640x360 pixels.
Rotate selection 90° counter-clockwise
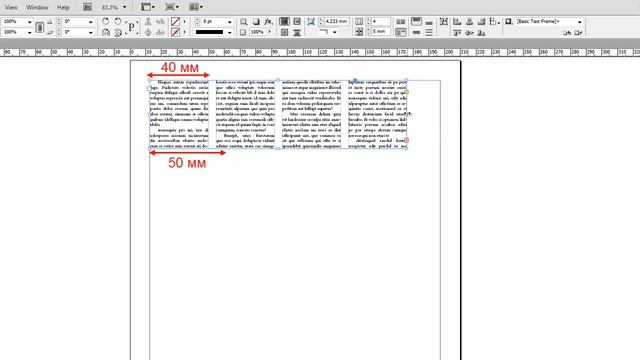tap(118, 21)
